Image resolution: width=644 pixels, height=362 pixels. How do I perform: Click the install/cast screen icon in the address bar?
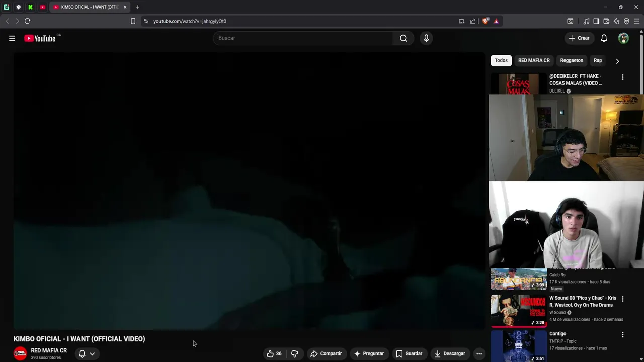pos(461,21)
